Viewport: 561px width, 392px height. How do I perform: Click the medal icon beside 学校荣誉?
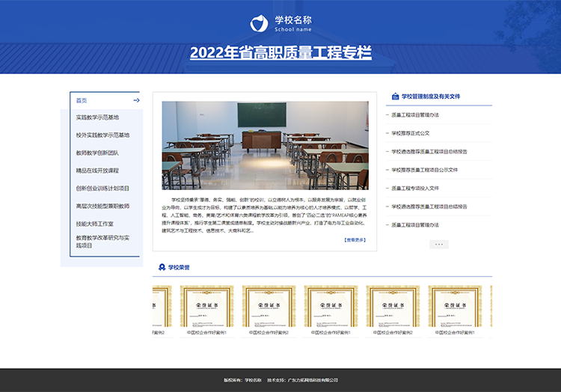[162, 267]
